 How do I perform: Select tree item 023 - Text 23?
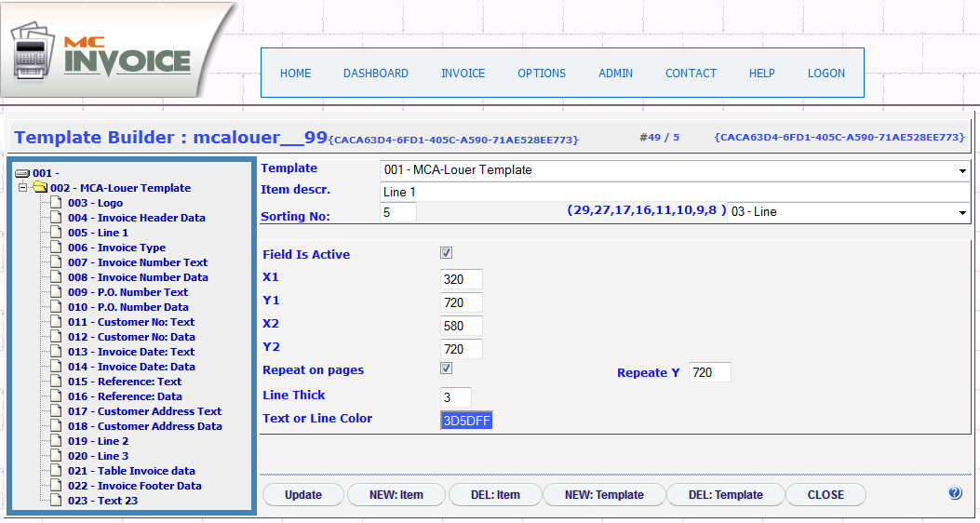point(103,501)
